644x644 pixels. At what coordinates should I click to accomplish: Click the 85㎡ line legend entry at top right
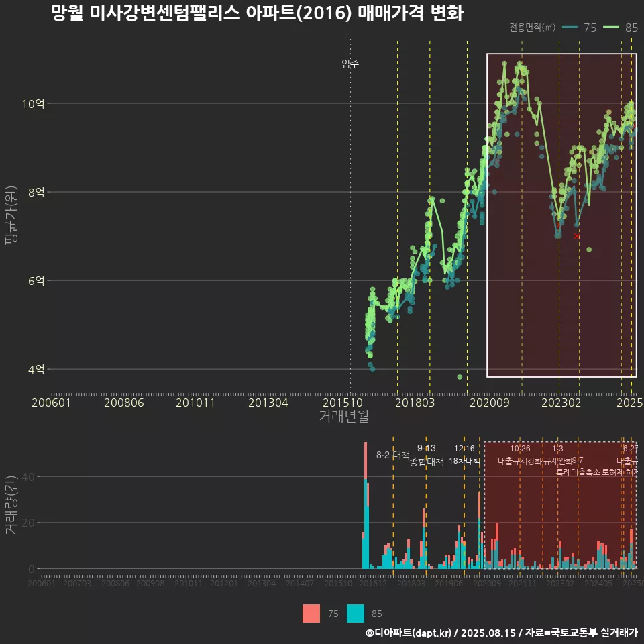click(x=621, y=28)
